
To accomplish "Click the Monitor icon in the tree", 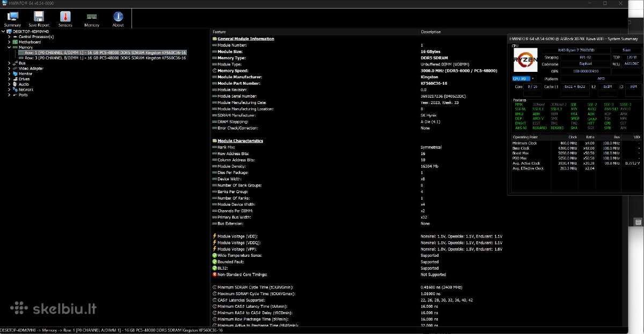I will tap(15, 74).
